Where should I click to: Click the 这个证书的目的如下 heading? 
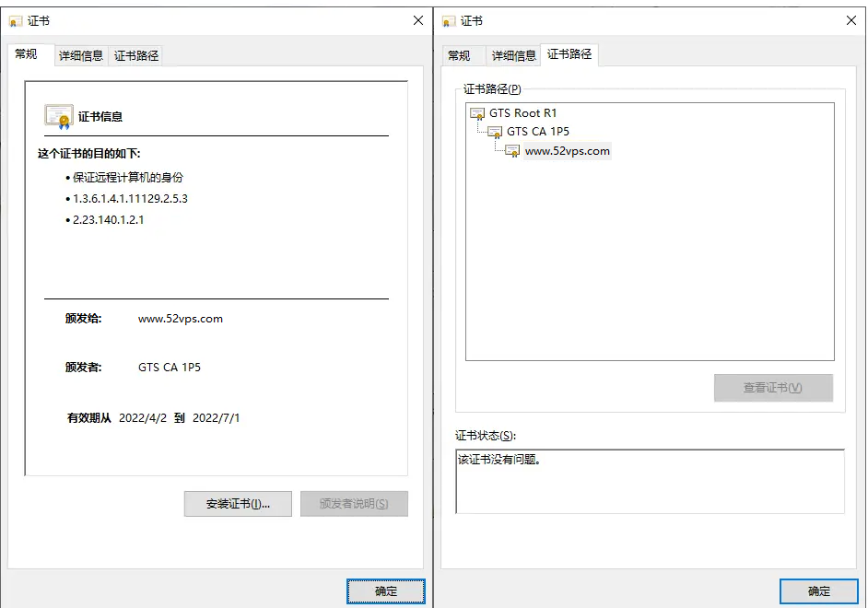(89, 154)
